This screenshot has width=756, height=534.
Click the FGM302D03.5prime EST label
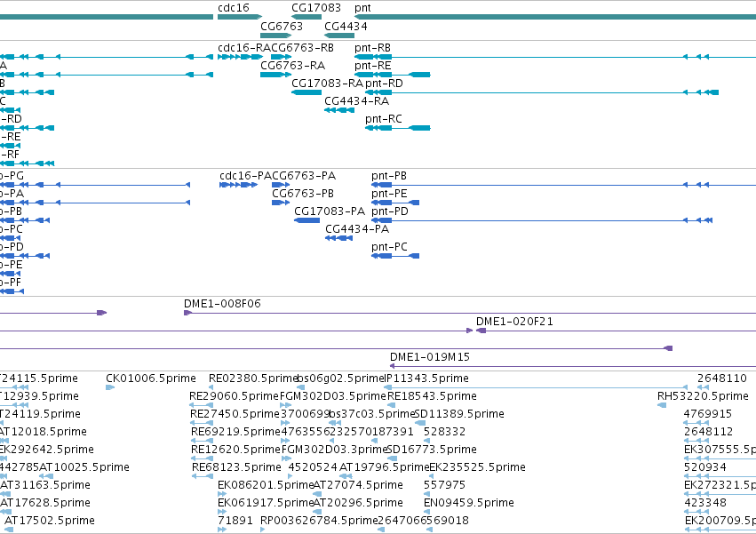333,396
